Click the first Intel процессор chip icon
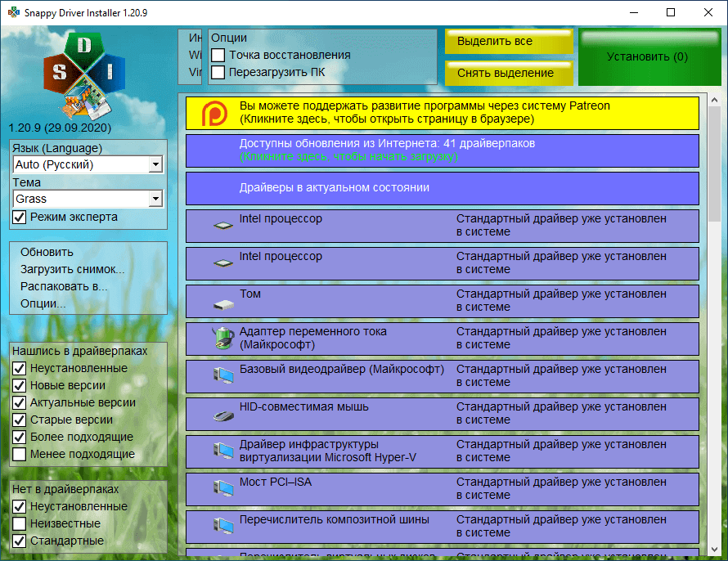The height and width of the screenshot is (561, 728). click(223, 226)
